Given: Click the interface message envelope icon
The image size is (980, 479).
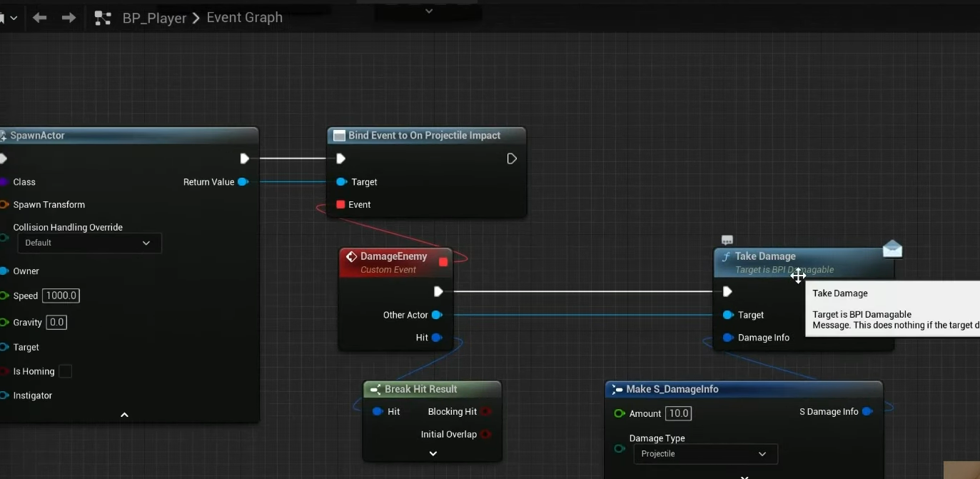Looking at the screenshot, I should click(x=892, y=248).
